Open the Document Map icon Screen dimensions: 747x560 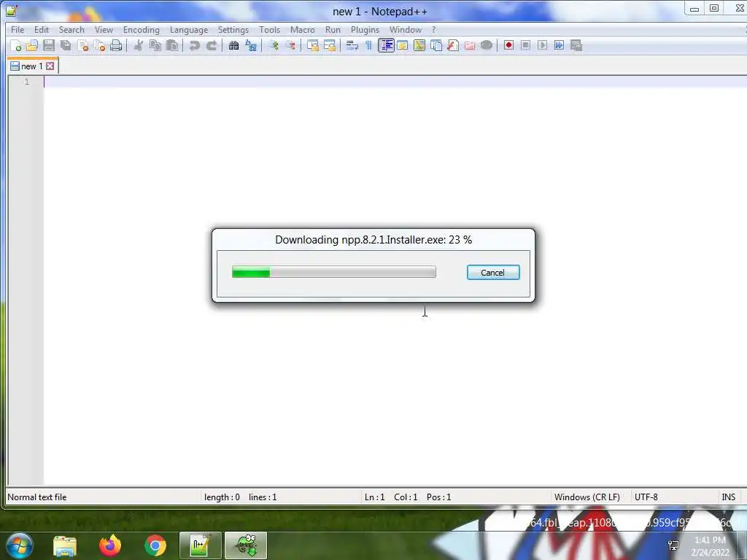click(x=419, y=46)
